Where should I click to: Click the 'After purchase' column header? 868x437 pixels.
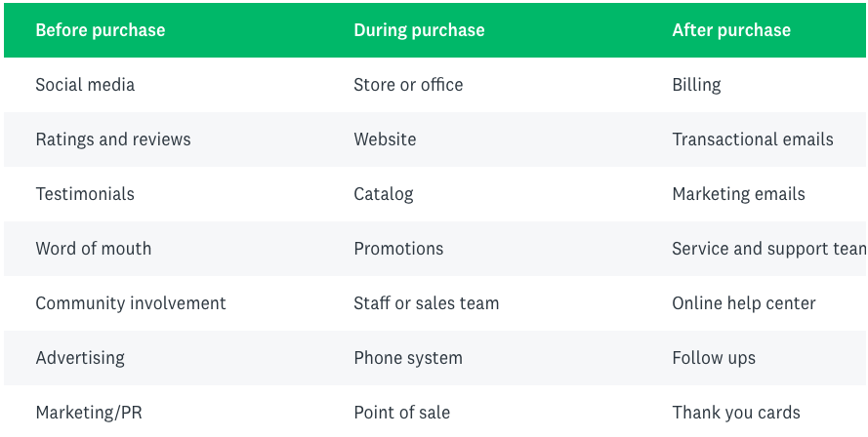coord(731,30)
